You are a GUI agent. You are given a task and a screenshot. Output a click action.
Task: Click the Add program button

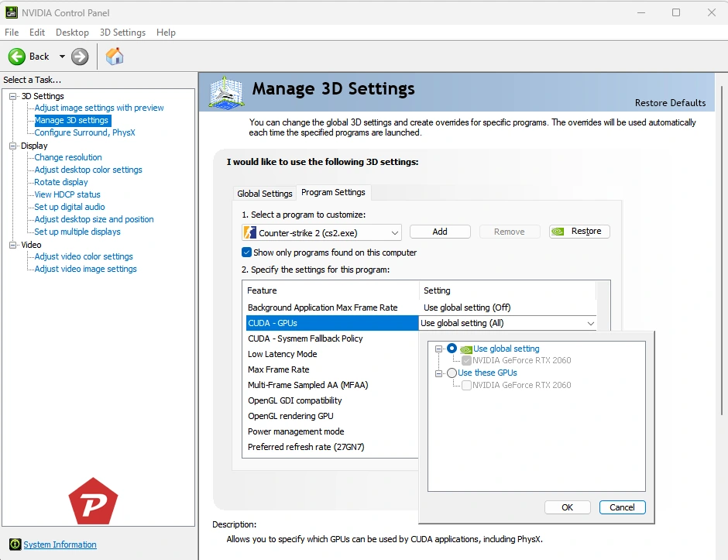click(x=440, y=232)
